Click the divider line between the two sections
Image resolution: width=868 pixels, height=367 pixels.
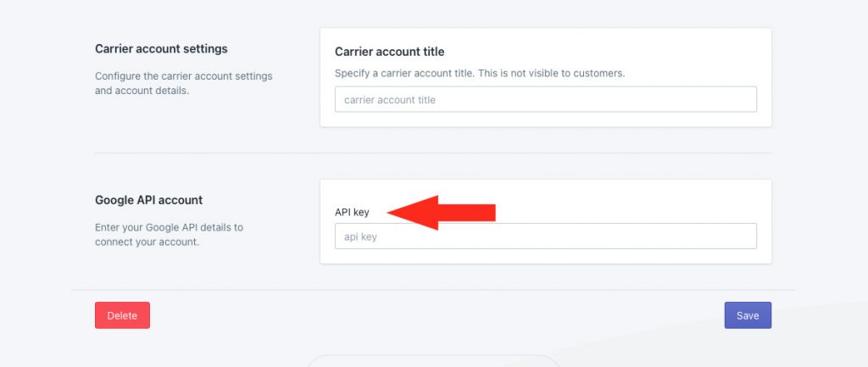(433, 153)
